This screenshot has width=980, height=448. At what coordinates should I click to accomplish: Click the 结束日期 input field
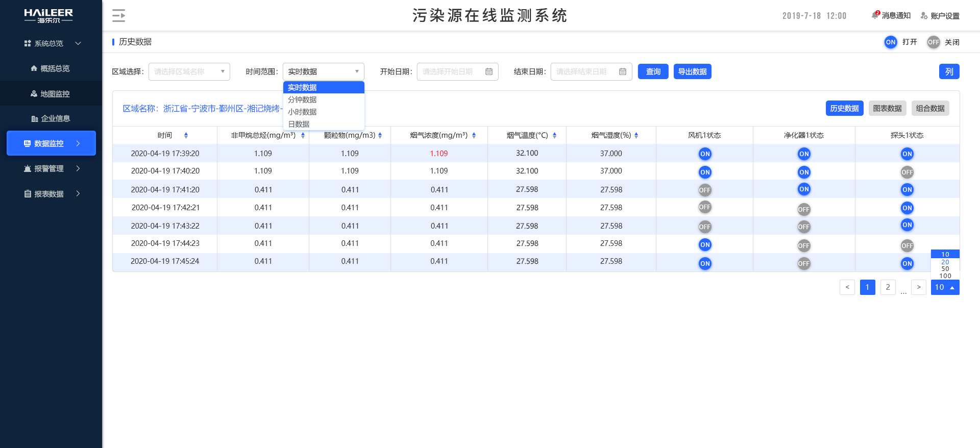(592, 71)
